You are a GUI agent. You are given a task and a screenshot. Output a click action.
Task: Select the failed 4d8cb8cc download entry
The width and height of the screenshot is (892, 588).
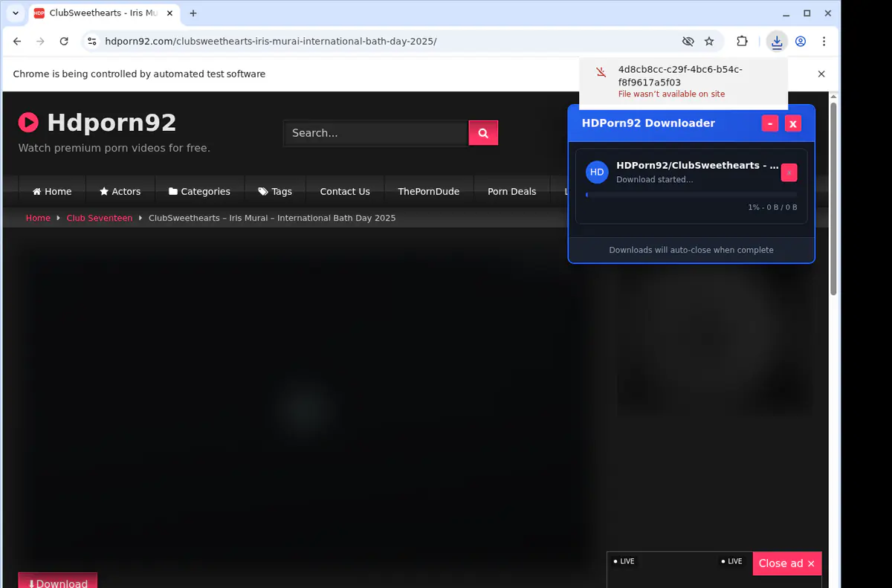[684, 82]
